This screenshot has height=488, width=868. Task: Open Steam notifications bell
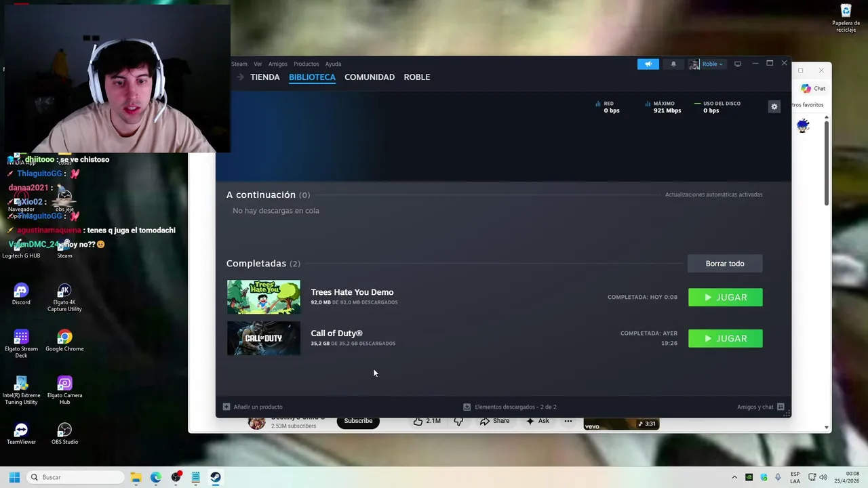tap(673, 64)
